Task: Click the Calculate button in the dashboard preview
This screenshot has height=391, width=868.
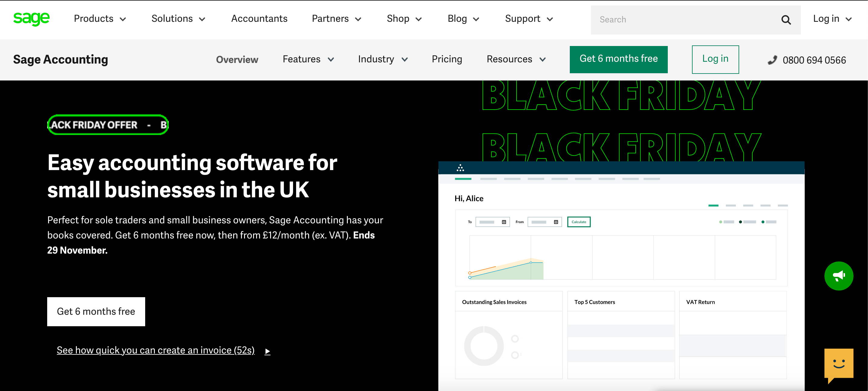Action: pyautogui.click(x=579, y=222)
